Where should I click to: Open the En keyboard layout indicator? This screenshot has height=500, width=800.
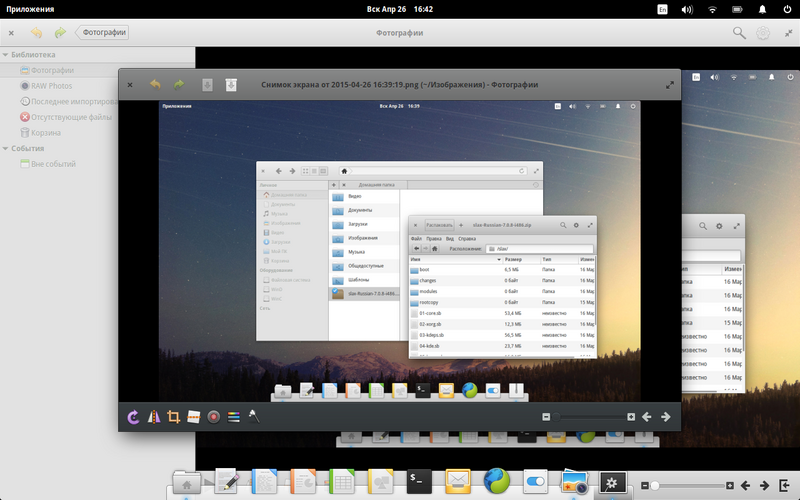click(x=662, y=9)
